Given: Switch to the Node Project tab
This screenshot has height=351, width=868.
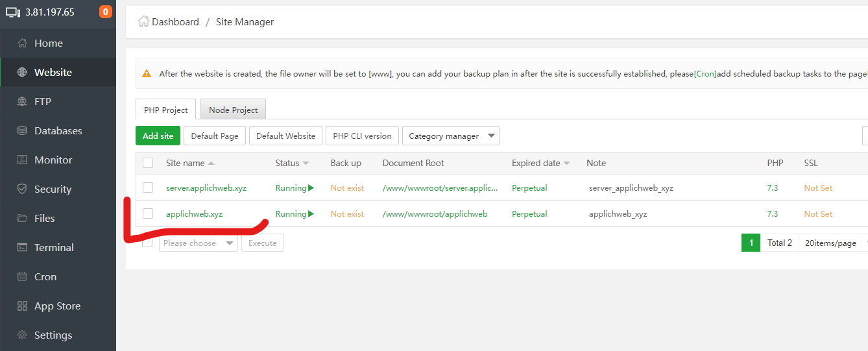Looking at the screenshot, I should (x=233, y=110).
